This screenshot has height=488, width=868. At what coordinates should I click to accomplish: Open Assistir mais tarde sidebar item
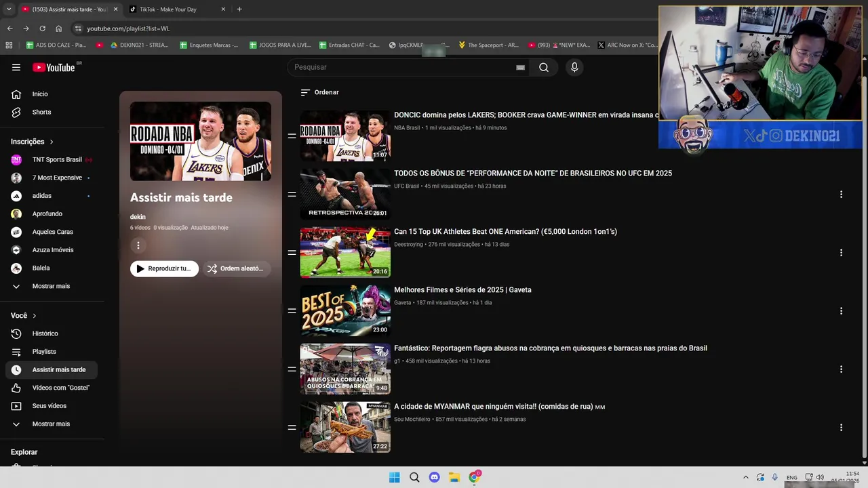tap(51, 369)
